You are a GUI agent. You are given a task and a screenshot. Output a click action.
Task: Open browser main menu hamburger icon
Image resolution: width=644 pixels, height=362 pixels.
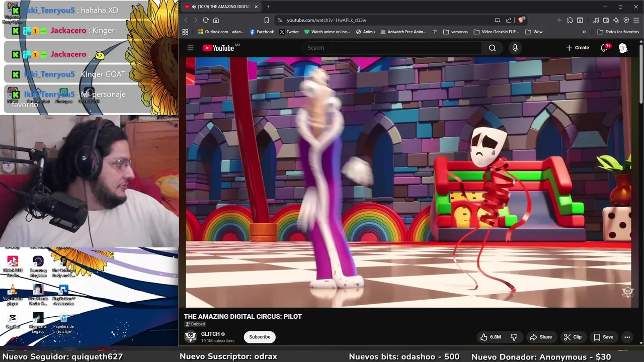click(636, 20)
